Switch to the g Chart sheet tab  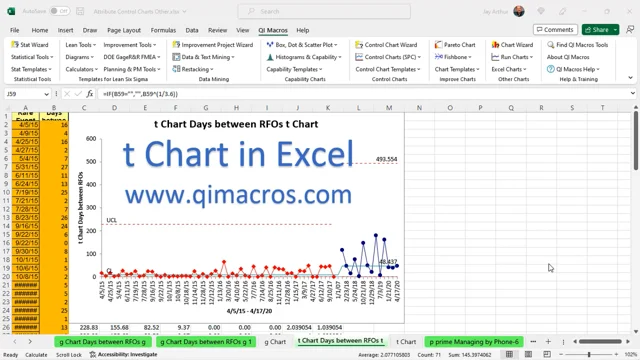coord(275,342)
